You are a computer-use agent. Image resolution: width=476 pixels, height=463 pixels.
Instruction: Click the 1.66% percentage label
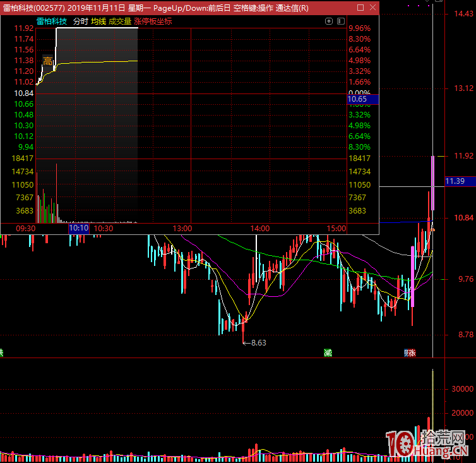(359, 82)
